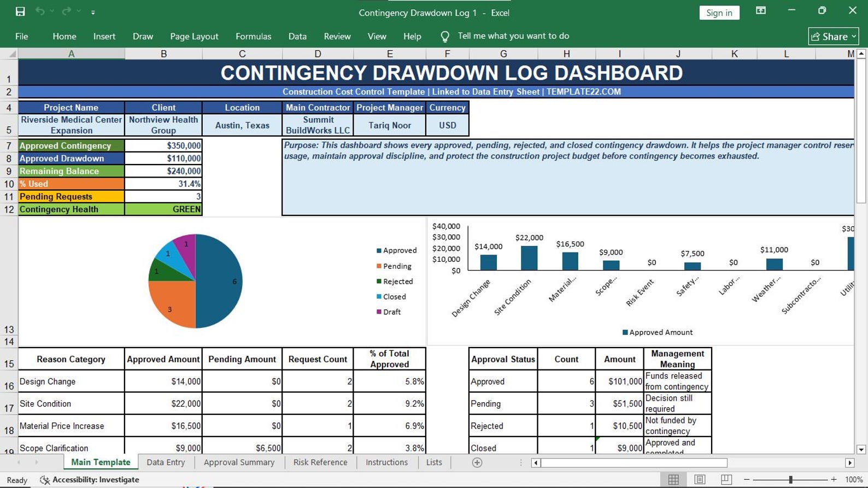
Task: Select the $51,500 Pending amount cell
Action: pyautogui.click(x=619, y=404)
